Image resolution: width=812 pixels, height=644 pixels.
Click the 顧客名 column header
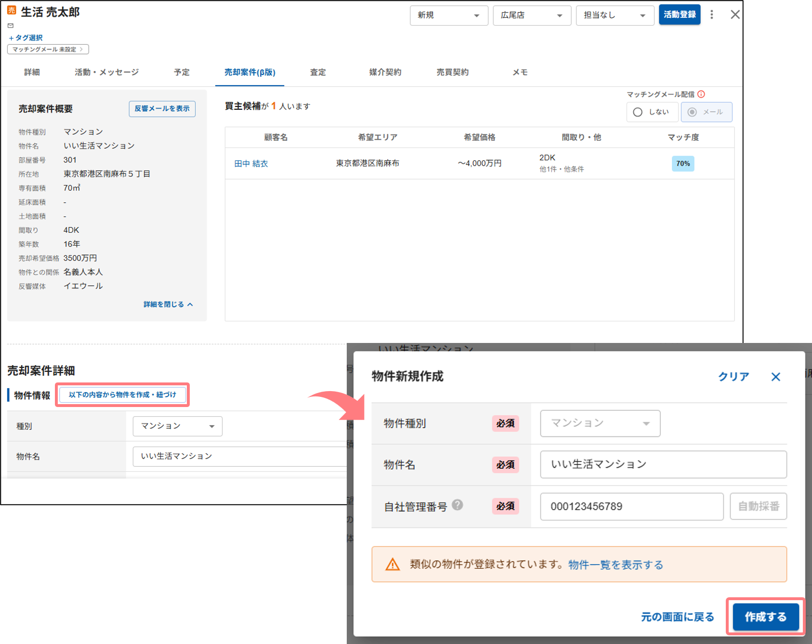[x=275, y=137]
